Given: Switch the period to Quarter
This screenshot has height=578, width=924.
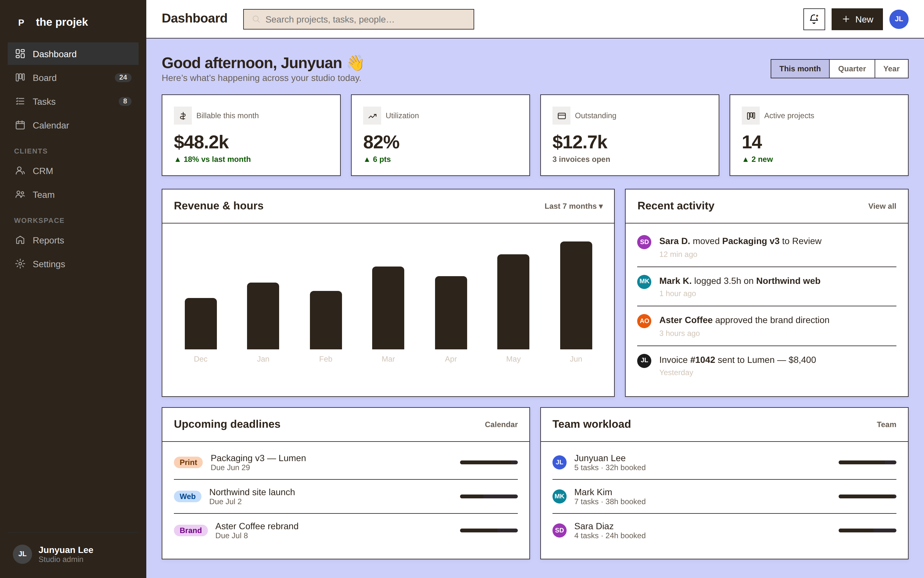Looking at the screenshot, I should point(852,69).
